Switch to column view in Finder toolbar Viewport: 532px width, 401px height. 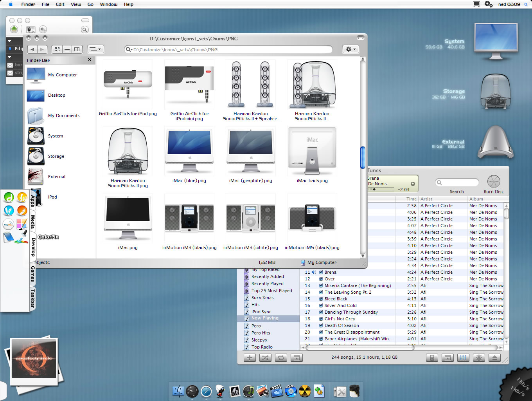point(77,49)
